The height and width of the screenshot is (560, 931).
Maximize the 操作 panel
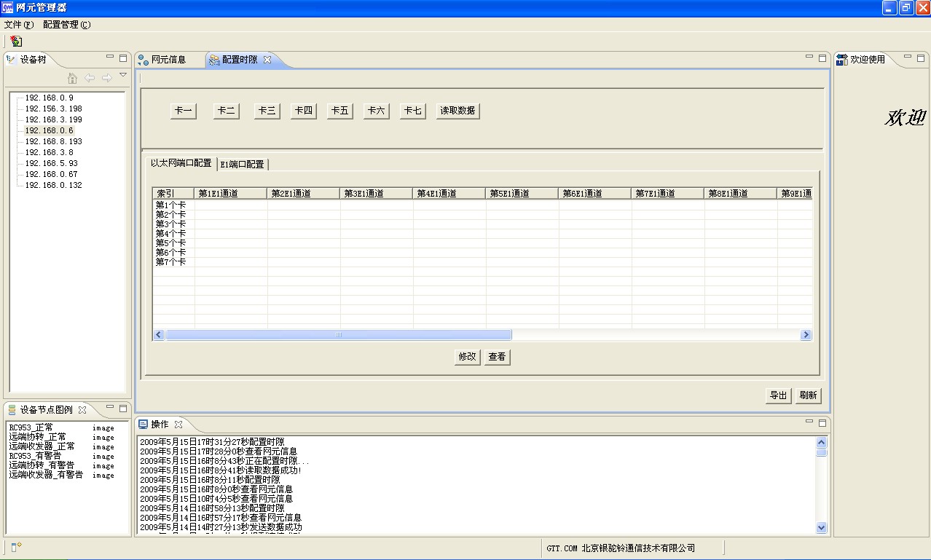click(x=822, y=422)
